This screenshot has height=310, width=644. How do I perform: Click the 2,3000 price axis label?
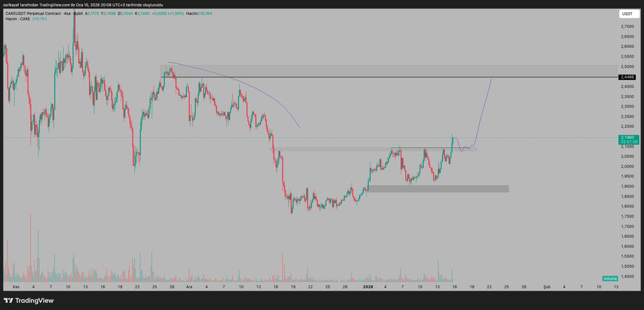pos(626,106)
